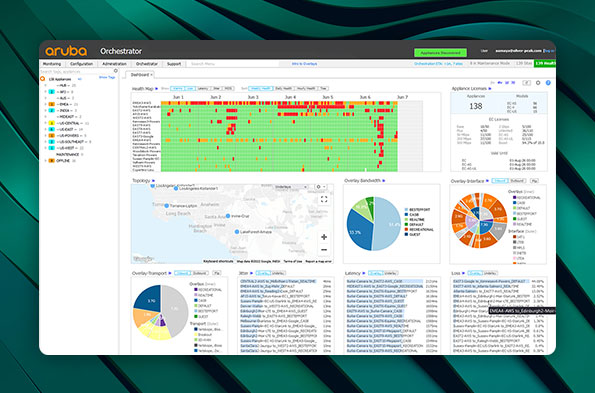The height and width of the screenshot is (393, 595).
Task: Click the blue arrow next to Overlay Interface
Action: click(x=487, y=181)
